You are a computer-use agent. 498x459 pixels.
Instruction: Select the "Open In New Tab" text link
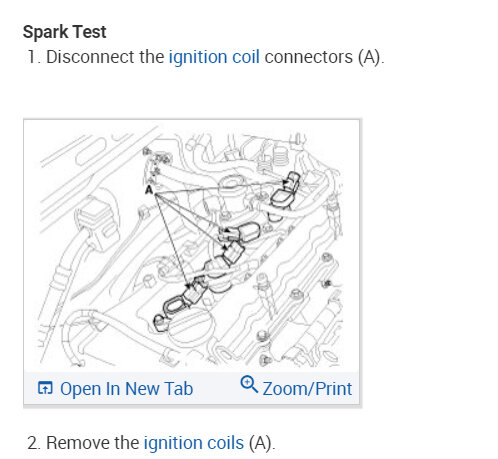(x=126, y=389)
